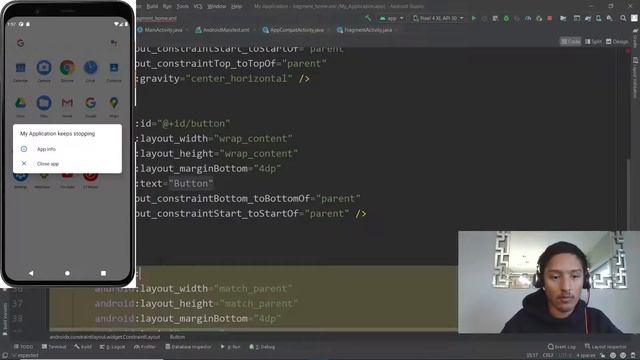Tap the emulator Home navigation button
Image resolution: width=640 pixels, height=360 pixels.
point(67,273)
